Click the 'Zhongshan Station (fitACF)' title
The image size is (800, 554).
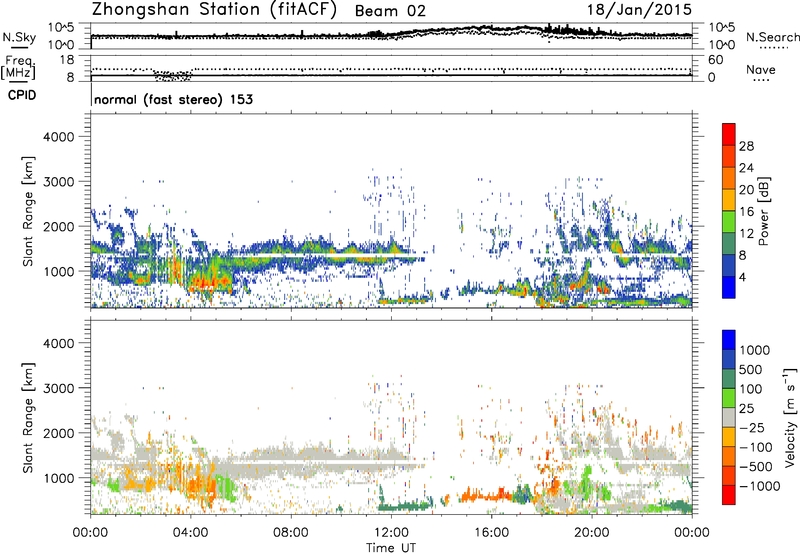pos(214,10)
